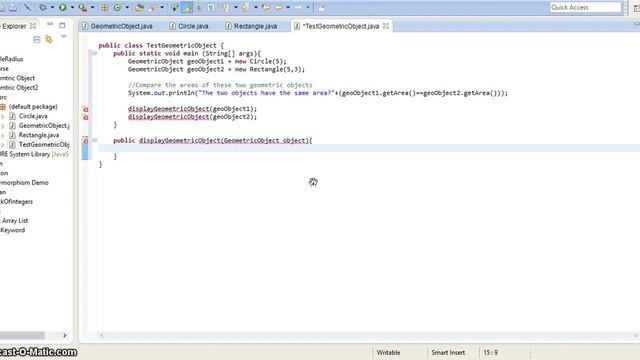Click the New Java Package icon

click(104, 7)
